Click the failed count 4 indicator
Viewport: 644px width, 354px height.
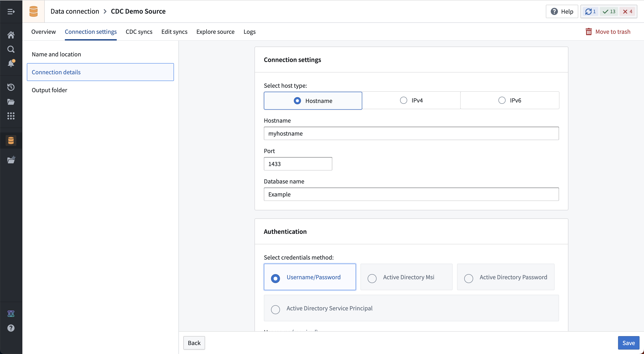627,11
